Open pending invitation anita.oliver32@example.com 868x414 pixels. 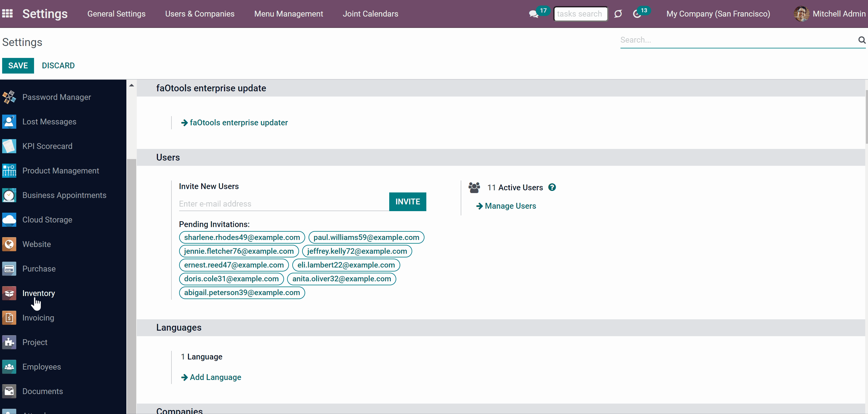click(x=342, y=279)
